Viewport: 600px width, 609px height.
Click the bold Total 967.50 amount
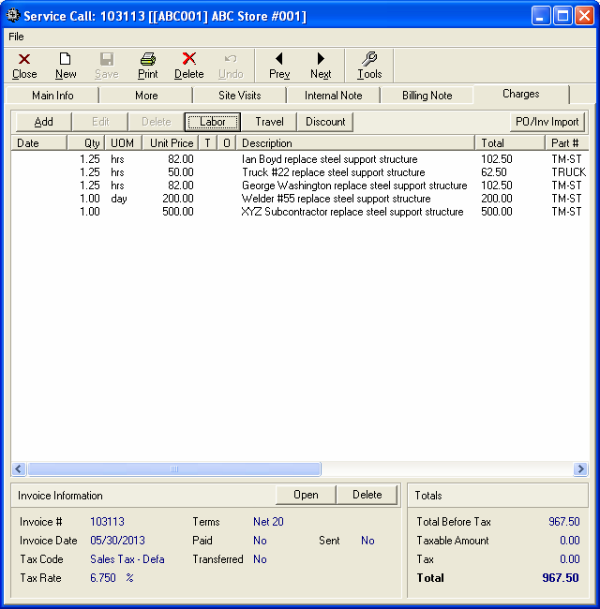tap(560, 578)
